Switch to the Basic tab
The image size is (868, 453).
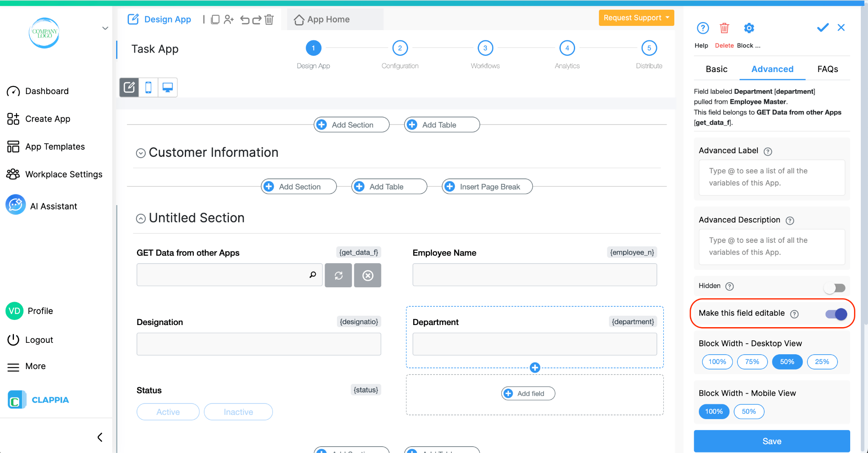tap(715, 69)
